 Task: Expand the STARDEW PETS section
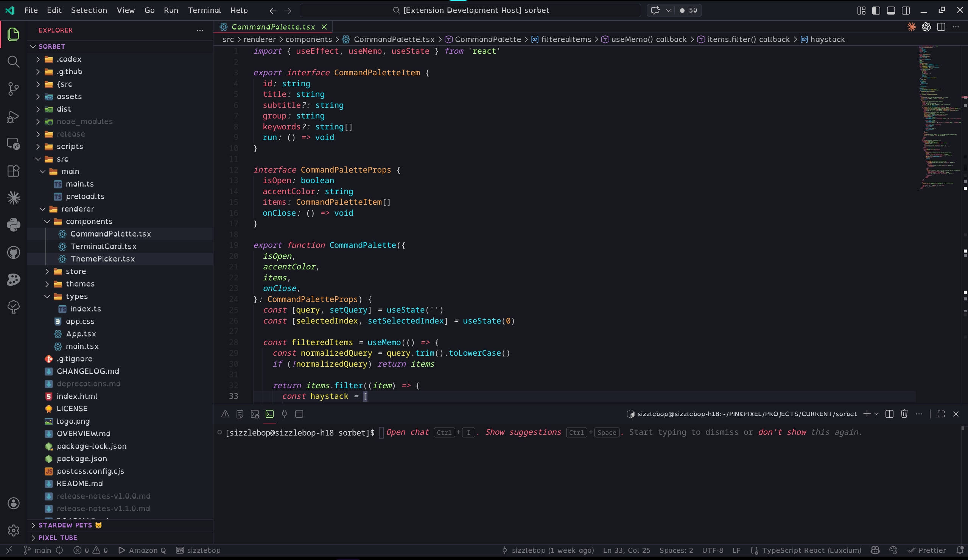[65, 525]
